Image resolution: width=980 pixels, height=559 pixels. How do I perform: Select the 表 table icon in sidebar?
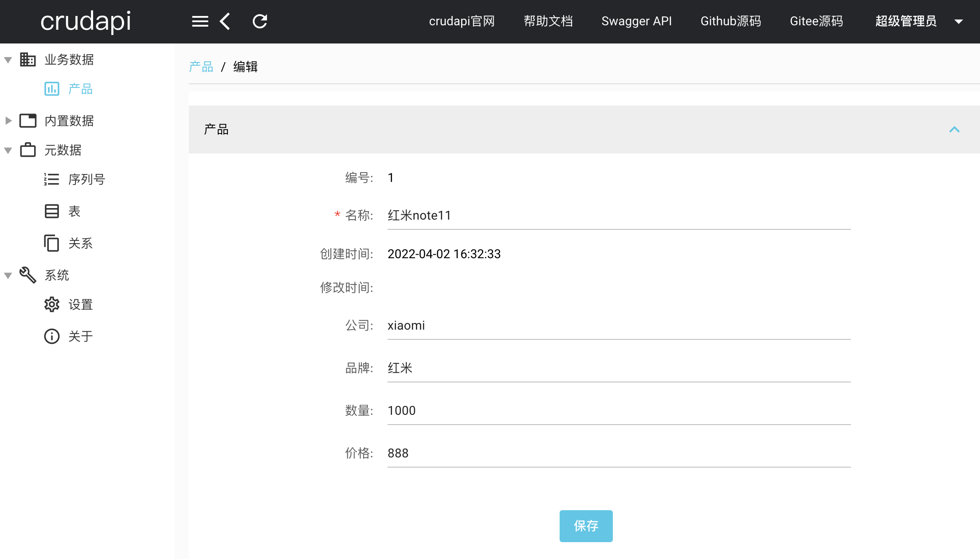point(51,211)
